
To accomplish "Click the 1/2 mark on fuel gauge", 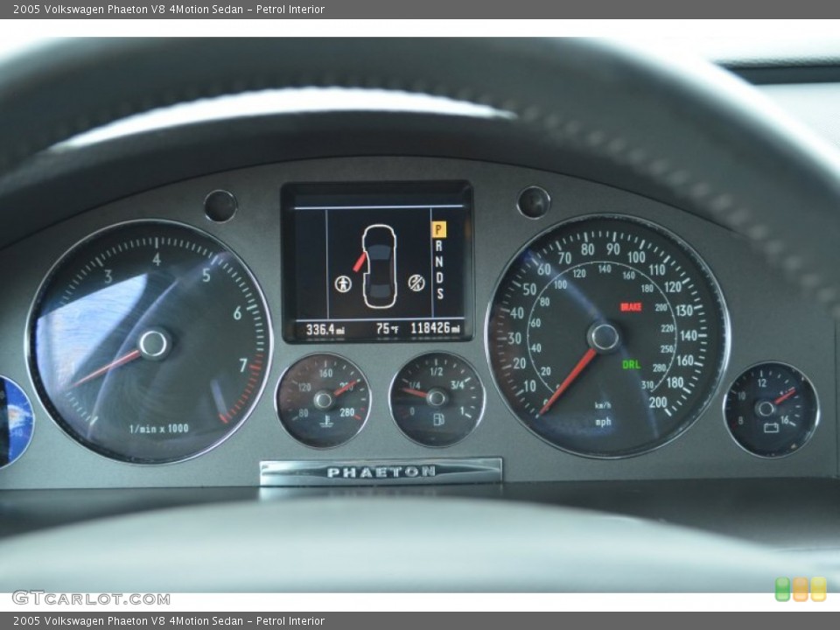I will tap(436, 371).
